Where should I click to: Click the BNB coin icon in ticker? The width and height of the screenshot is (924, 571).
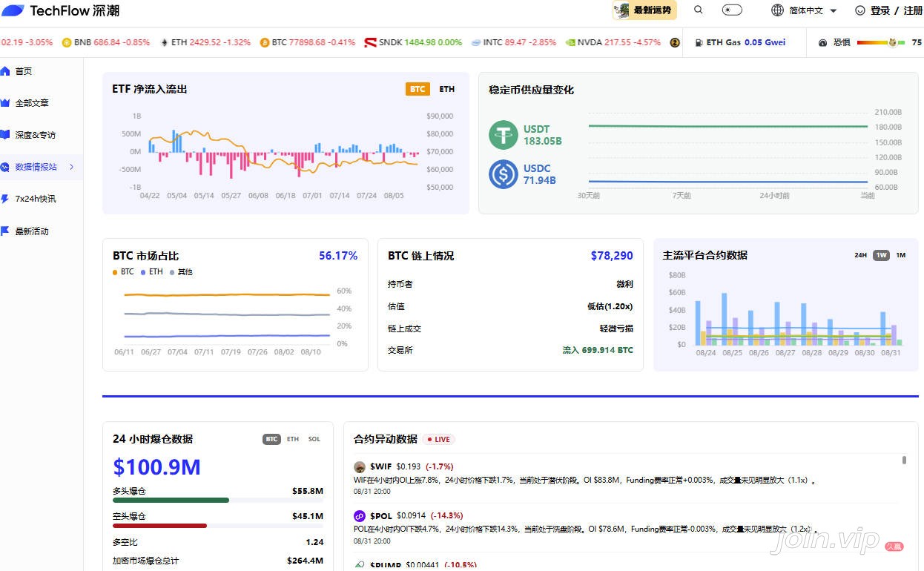tap(67, 42)
